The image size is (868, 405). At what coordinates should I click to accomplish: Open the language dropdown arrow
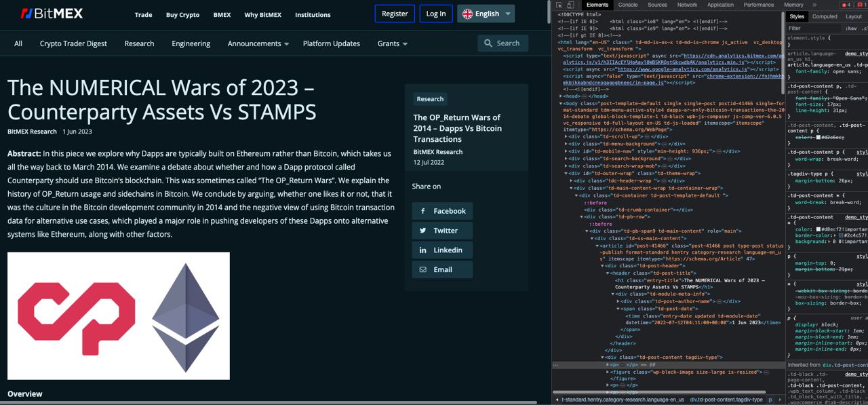click(x=508, y=14)
